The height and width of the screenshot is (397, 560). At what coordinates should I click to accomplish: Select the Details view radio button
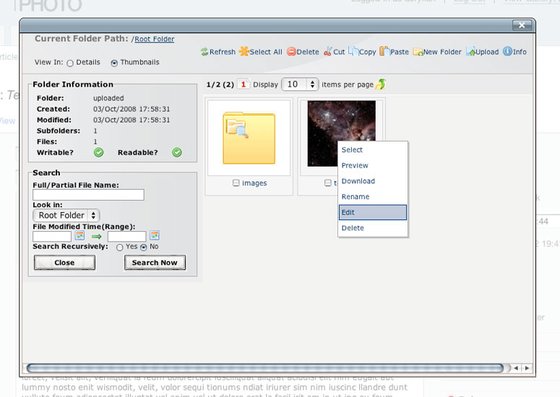70,63
